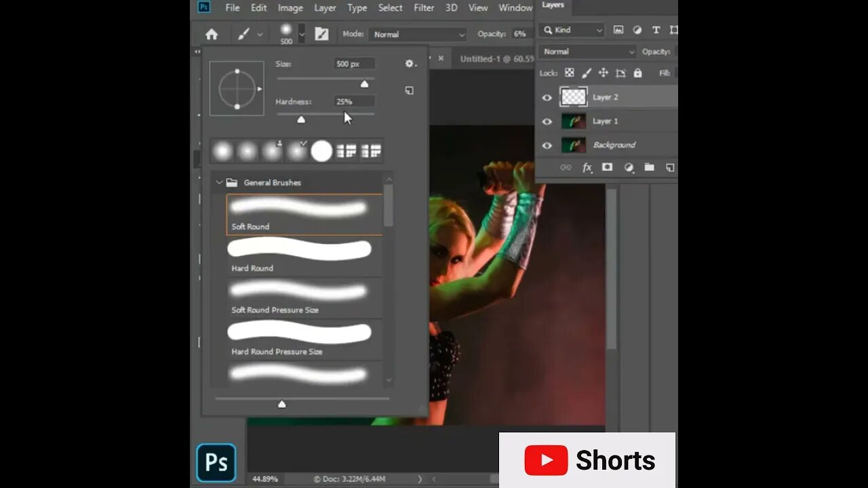Toggle lock image pixels brush icon

pos(587,73)
